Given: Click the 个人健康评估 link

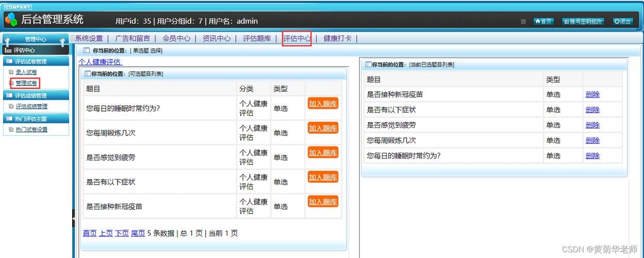Looking at the screenshot, I should tap(100, 62).
